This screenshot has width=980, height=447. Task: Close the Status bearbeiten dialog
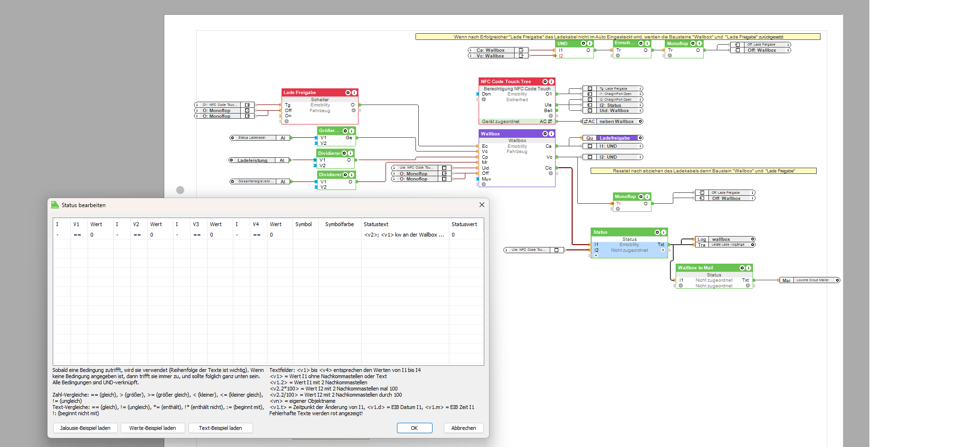click(x=482, y=205)
